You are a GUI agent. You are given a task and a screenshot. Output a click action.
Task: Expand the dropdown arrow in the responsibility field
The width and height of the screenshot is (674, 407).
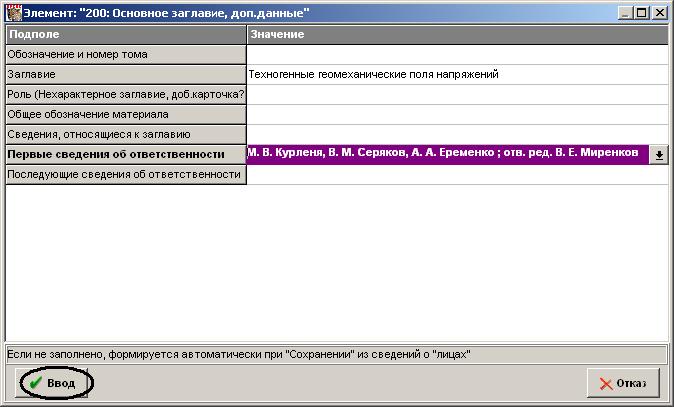pos(659,155)
